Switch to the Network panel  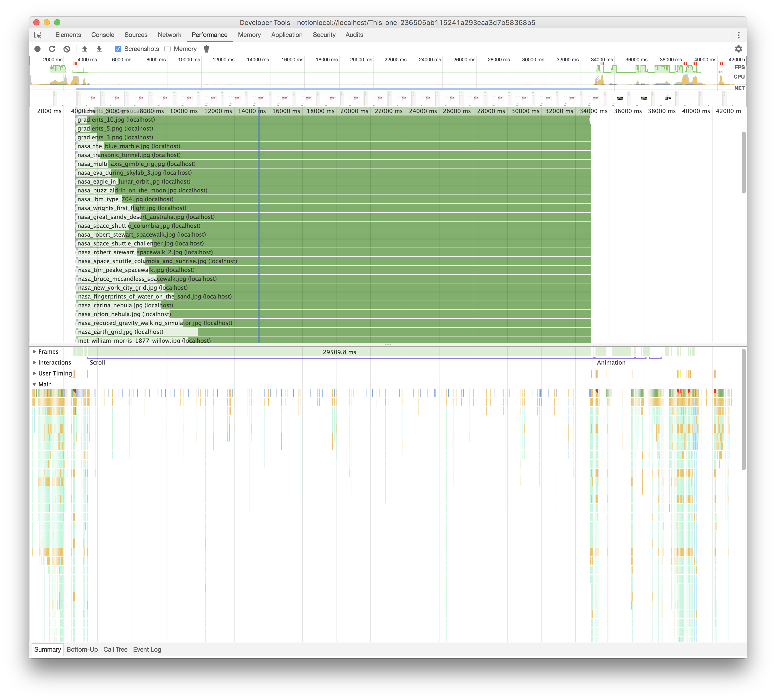click(169, 35)
